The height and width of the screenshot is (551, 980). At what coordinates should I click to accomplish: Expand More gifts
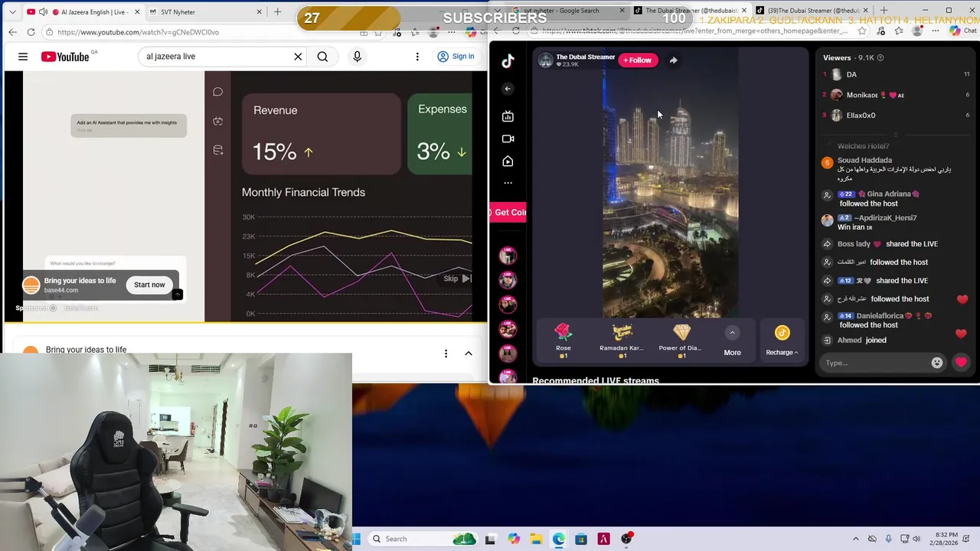pyautogui.click(x=732, y=341)
